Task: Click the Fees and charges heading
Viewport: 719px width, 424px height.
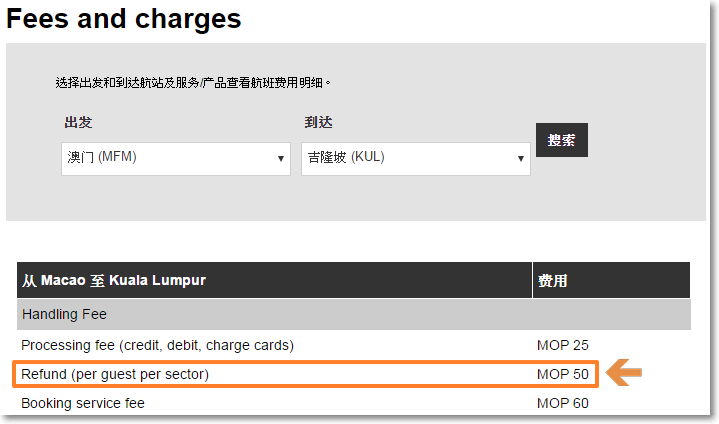Action: coord(124,19)
